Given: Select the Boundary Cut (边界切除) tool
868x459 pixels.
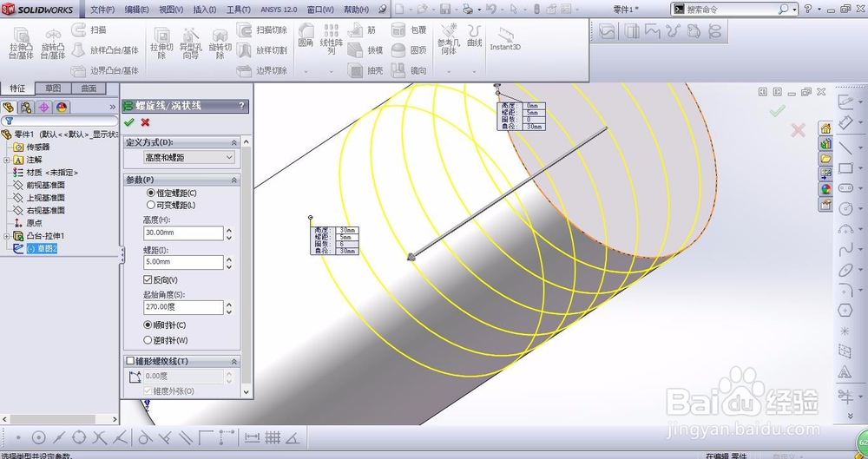Looking at the screenshot, I should click(x=262, y=70).
